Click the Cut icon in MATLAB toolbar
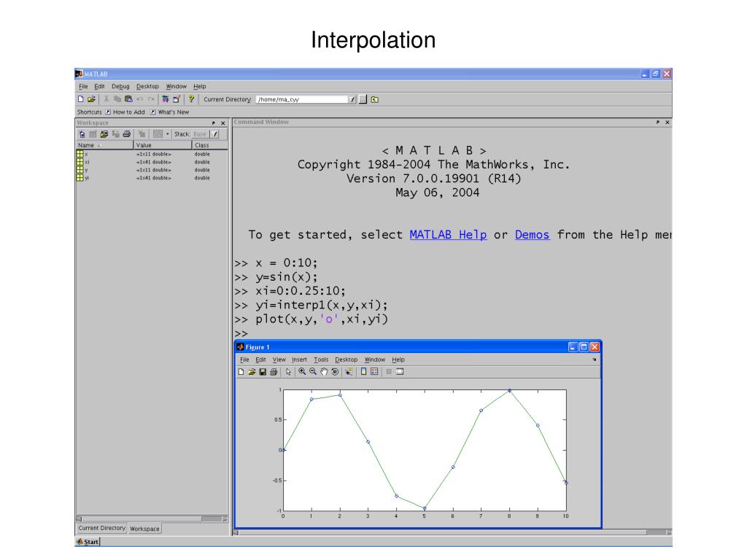 107,99
